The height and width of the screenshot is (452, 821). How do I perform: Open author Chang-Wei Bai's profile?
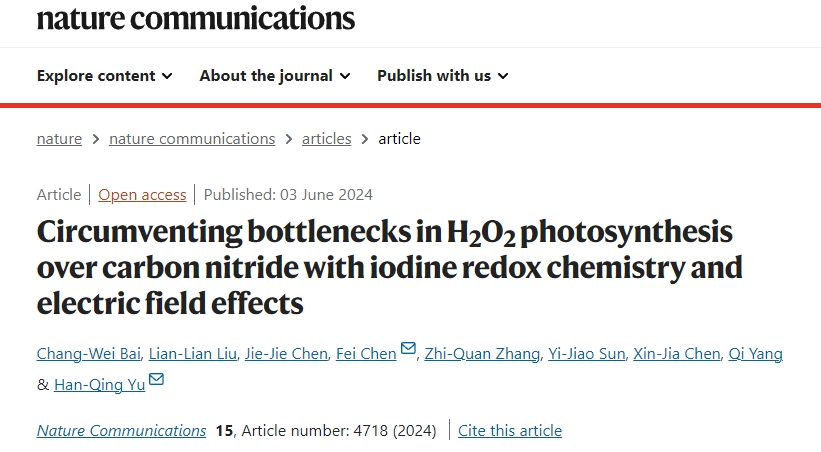click(88, 354)
